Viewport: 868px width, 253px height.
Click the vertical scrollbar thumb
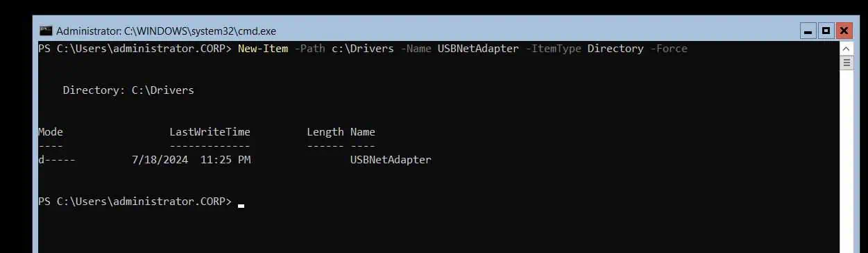(x=846, y=63)
